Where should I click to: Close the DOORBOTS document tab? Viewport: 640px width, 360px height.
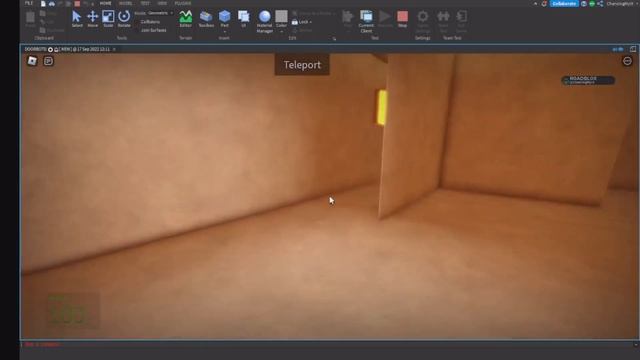tap(114, 49)
